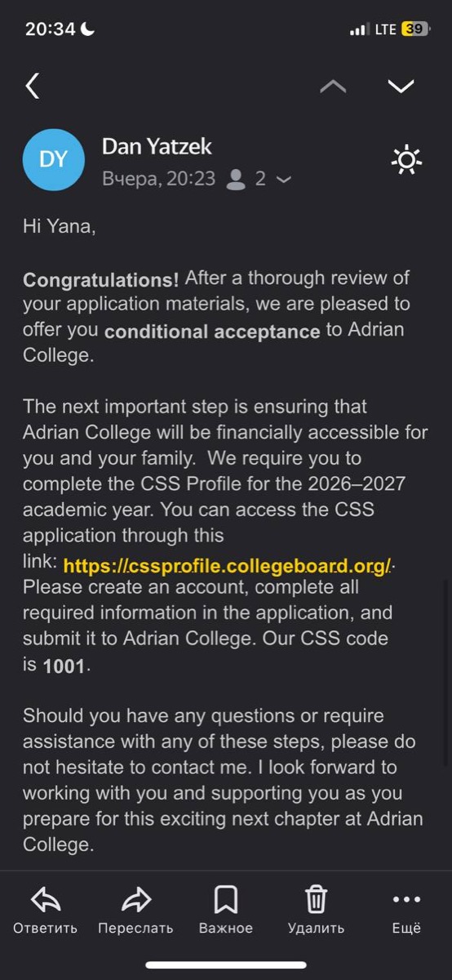452x980 pixels.
Task: Open the Ещё more options menu
Action: click(406, 900)
